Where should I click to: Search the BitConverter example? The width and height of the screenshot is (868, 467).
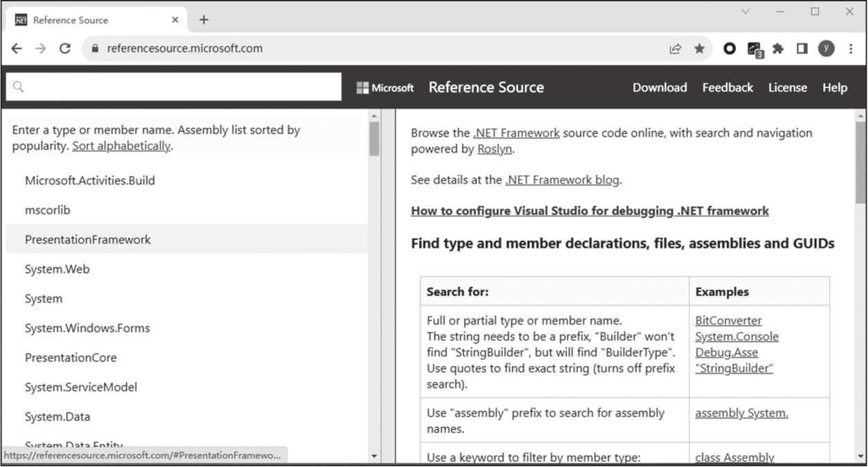click(x=728, y=321)
